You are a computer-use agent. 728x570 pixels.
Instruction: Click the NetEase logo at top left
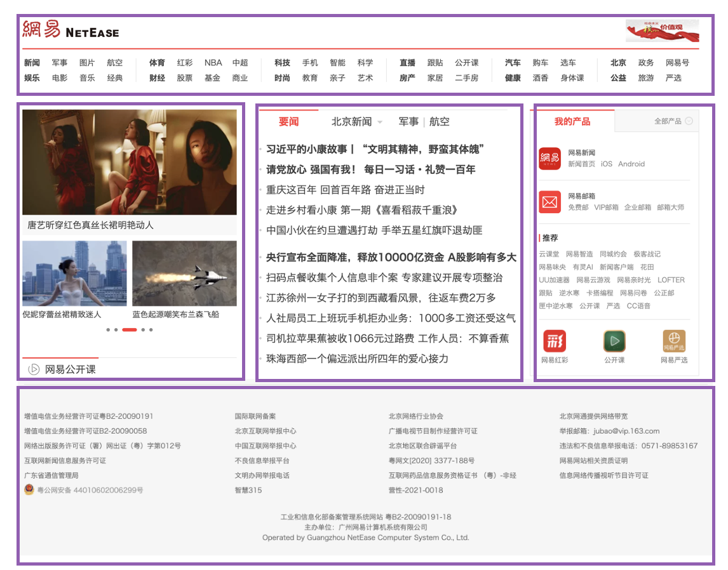pyautogui.click(x=71, y=30)
